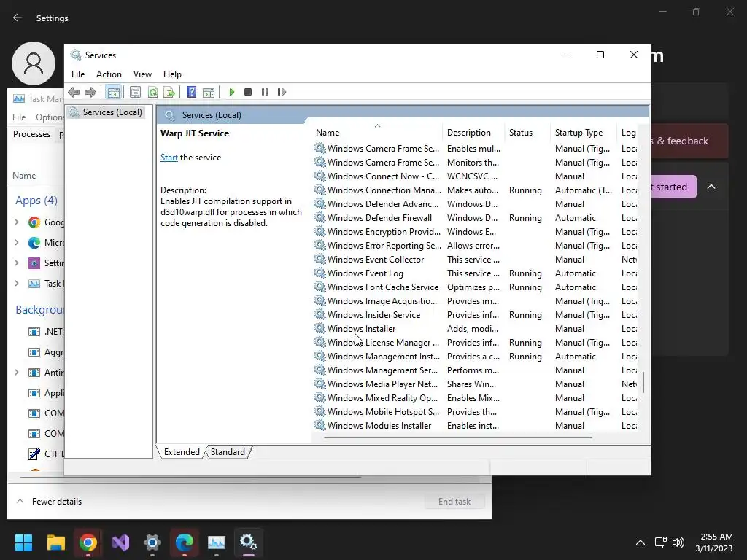Open Task Manager from the taskbar
This screenshot has height=560, width=747.
click(x=216, y=542)
